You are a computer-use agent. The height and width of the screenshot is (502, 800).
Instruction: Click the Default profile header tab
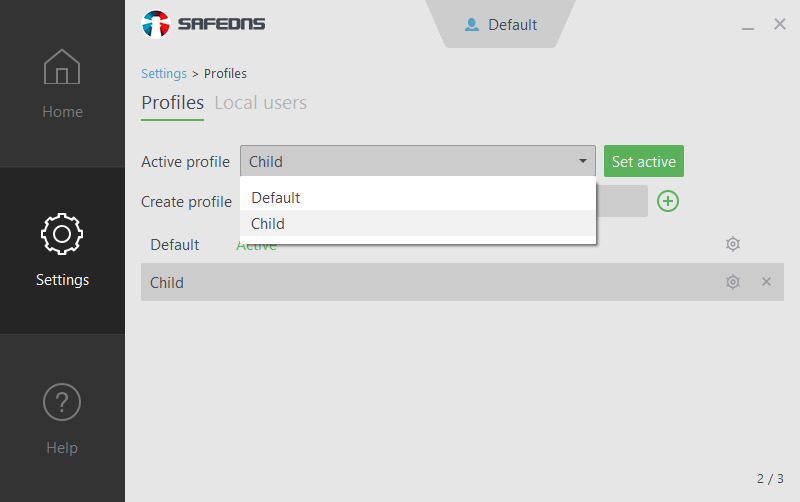[x=502, y=25]
